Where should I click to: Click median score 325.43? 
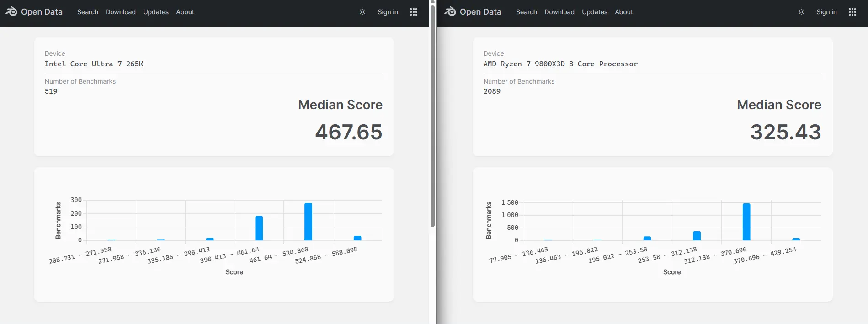[786, 132]
